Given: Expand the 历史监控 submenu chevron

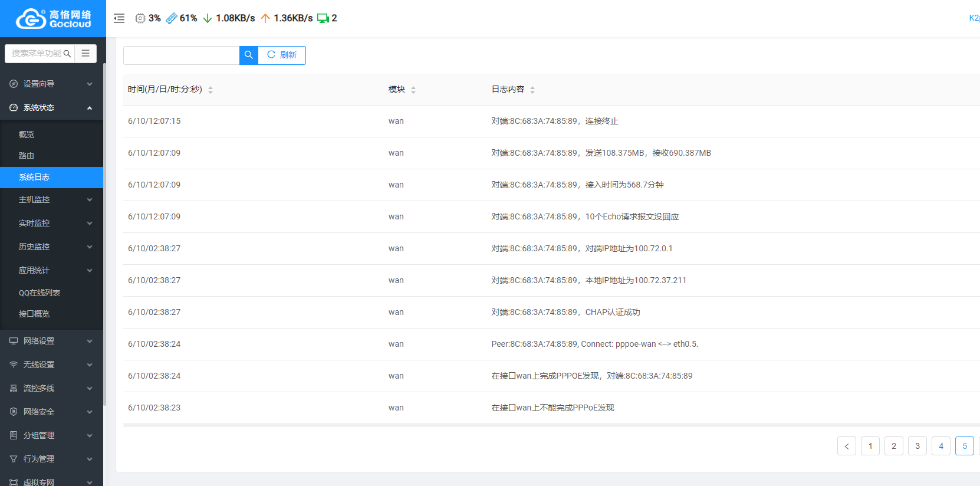Looking at the screenshot, I should (x=90, y=247).
